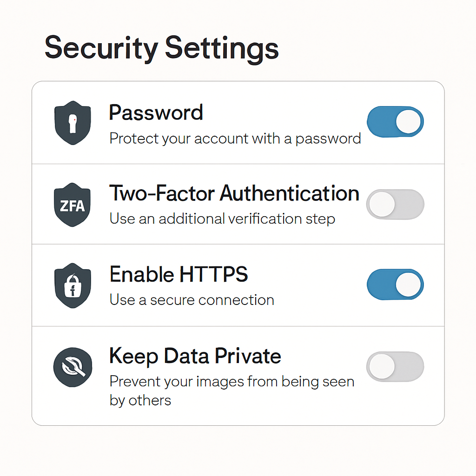Select the Keep Data Private heading

click(195, 356)
